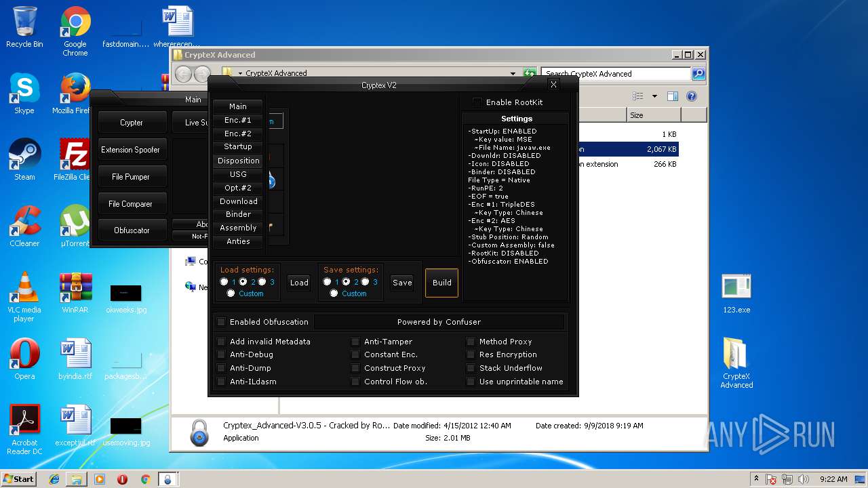
Task: Click the Windows Start button
Action: (x=19, y=479)
